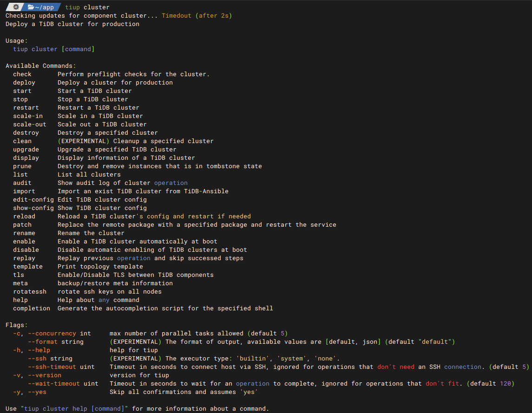532x413 pixels.
Task: Click the 'completion' command name
Action: [x=32, y=308]
